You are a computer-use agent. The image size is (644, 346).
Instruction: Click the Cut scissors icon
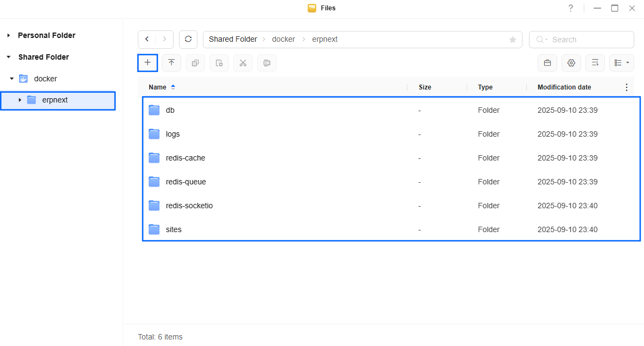[243, 63]
